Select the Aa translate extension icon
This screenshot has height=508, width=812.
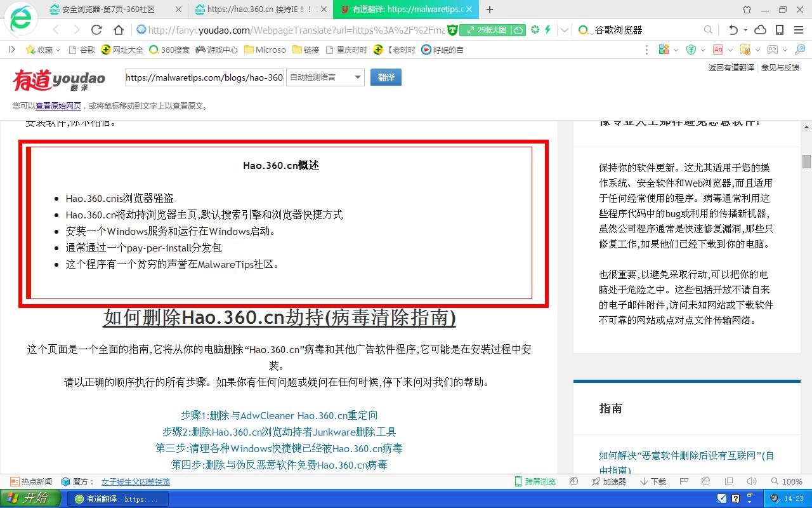pos(718,50)
